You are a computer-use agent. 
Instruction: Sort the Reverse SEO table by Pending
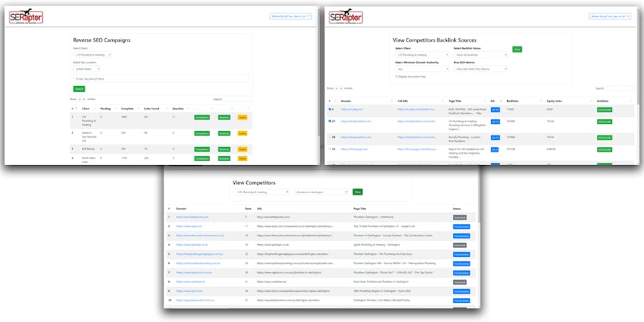coord(105,108)
